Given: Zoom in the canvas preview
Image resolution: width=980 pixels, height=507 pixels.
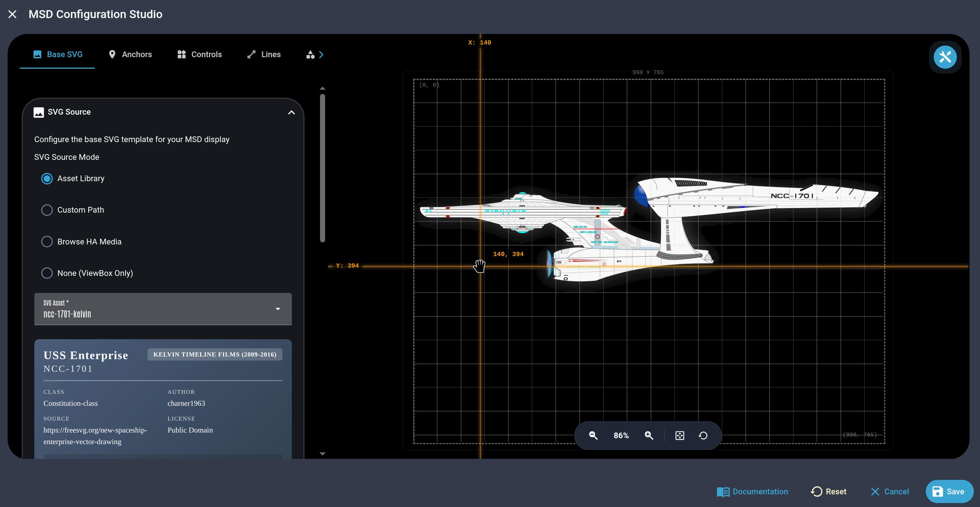Looking at the screenshot, I should [x=649, y=435].
